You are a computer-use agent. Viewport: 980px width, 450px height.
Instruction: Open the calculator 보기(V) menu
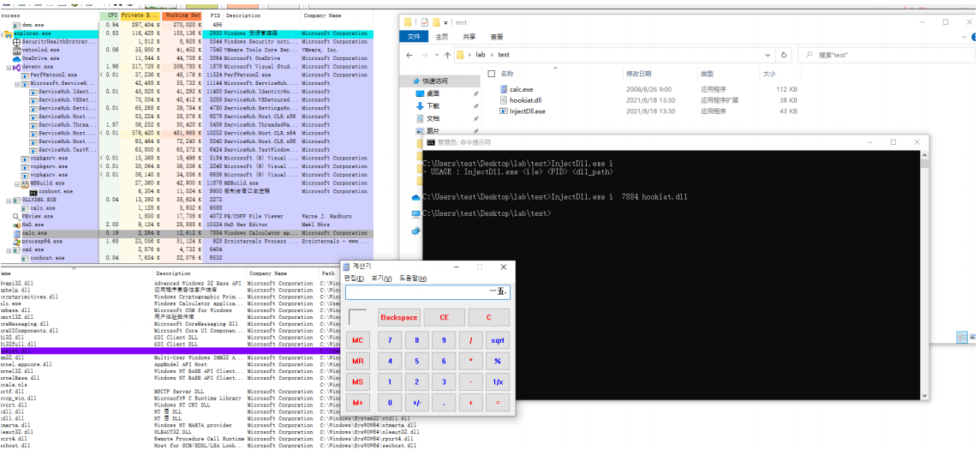click(381, 278)
